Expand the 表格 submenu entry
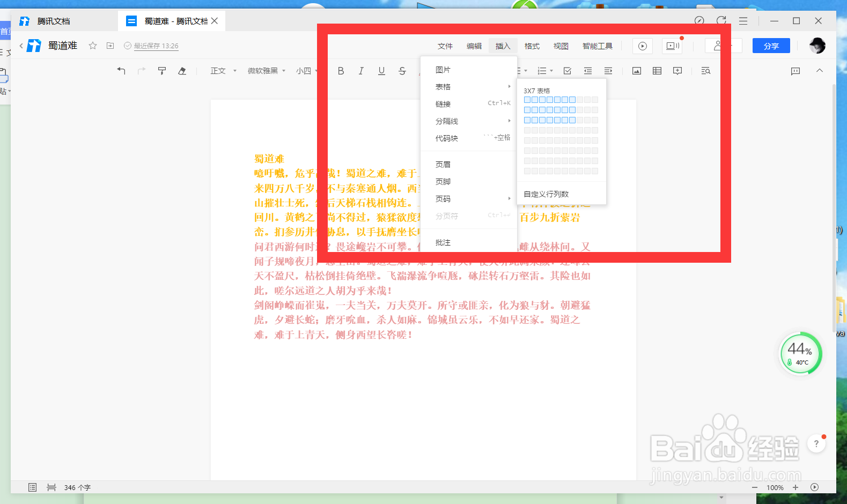Viewport: 847px width, 504px height. click(x=469, y=87)
